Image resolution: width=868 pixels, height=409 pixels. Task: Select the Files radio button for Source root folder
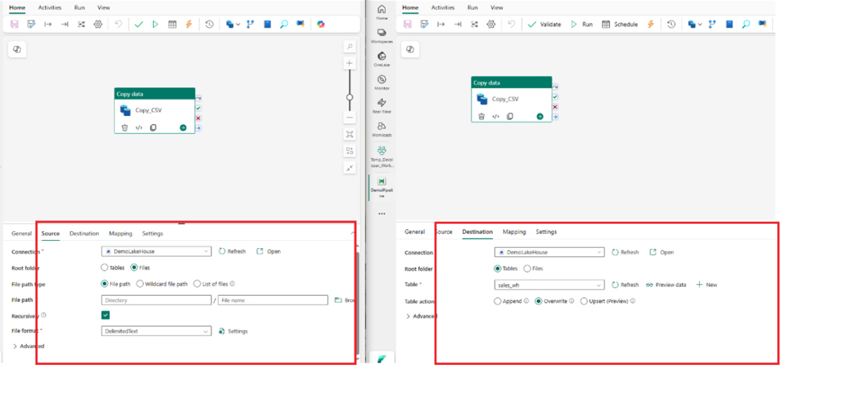click(x=134, y=268)
